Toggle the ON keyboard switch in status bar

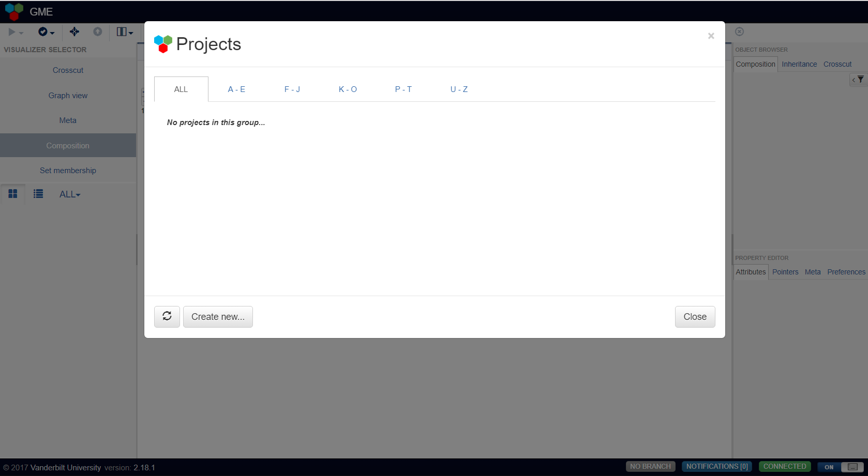[x=841, y=467]
